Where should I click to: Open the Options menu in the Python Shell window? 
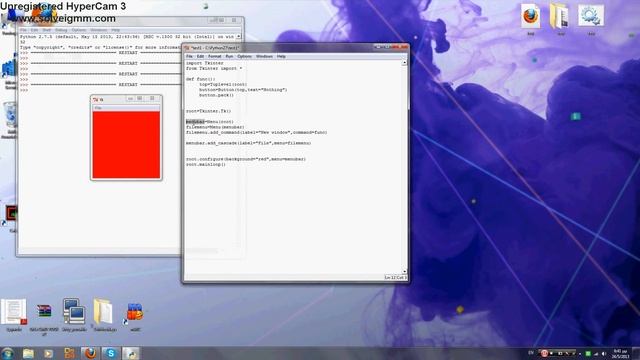(79, 30)
